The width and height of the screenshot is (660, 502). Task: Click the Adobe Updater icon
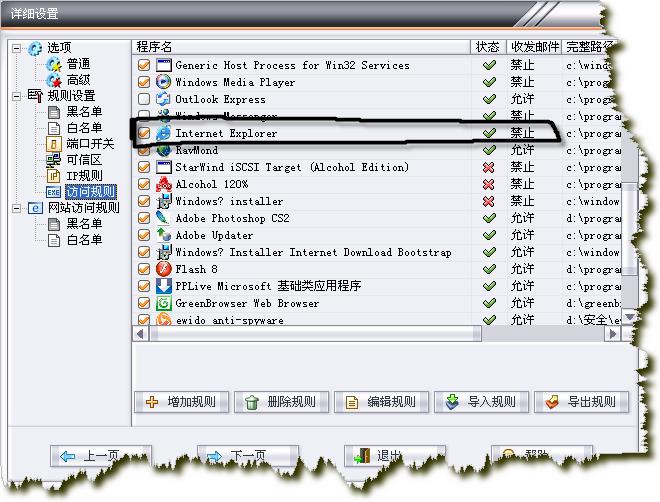[x=163, y=235]
